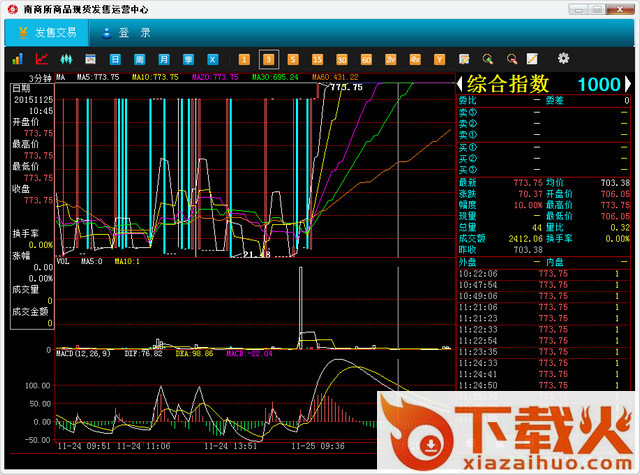Click the date 20151125 in info panel

(x=33, y=100)
